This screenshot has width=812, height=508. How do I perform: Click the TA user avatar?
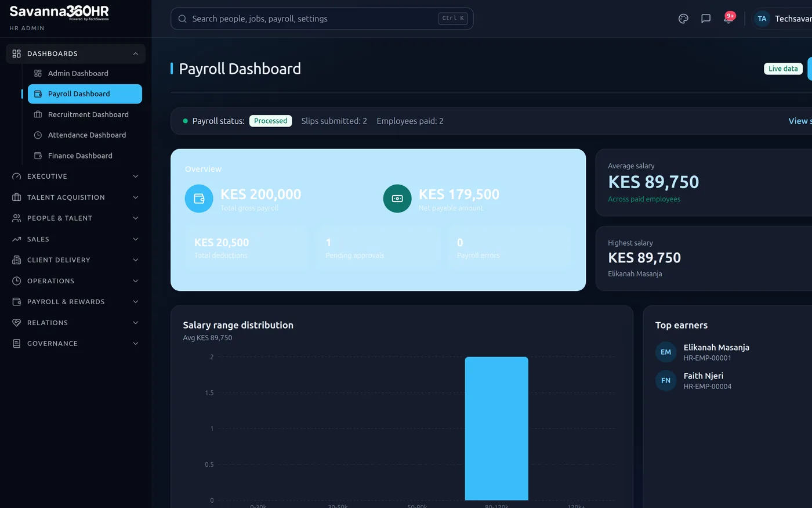(x=762, y=19)
